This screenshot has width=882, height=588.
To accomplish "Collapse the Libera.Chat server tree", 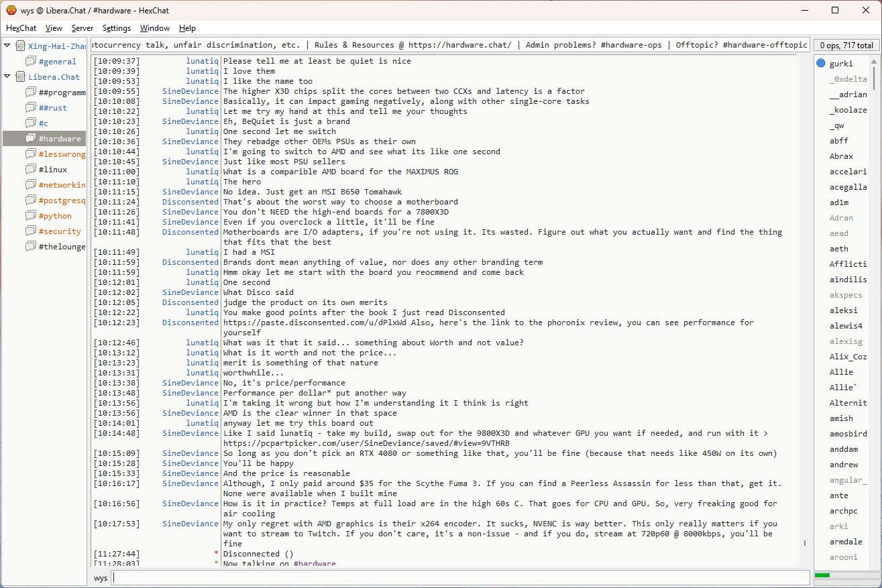I will click(7, 77).
